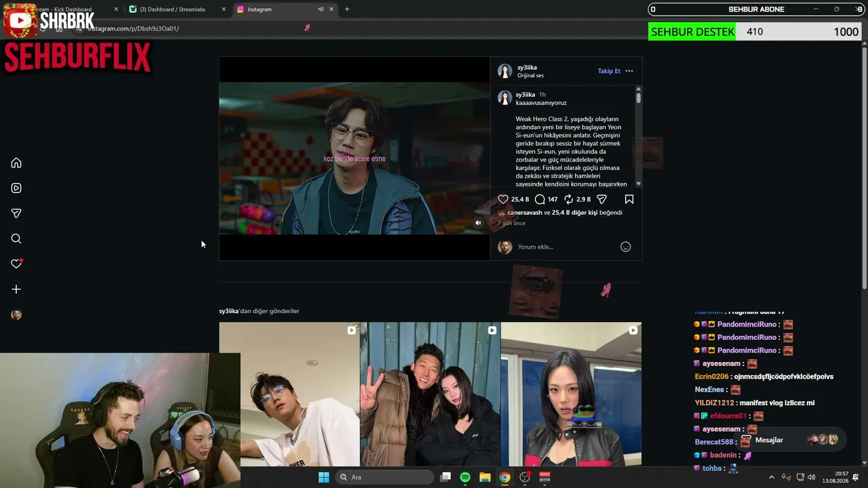Open Task View on the taskbar
Image resolution: width=868 pixels, height=488 pixels.
coord(446,477)
